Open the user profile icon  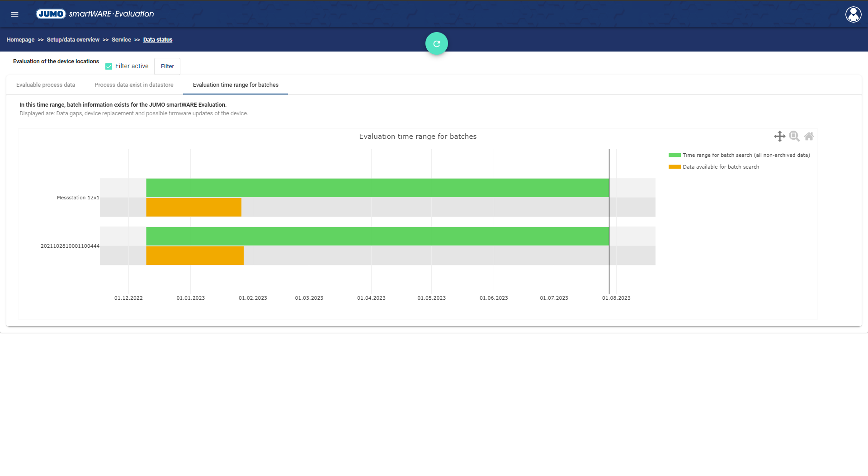tap(853, 14)
